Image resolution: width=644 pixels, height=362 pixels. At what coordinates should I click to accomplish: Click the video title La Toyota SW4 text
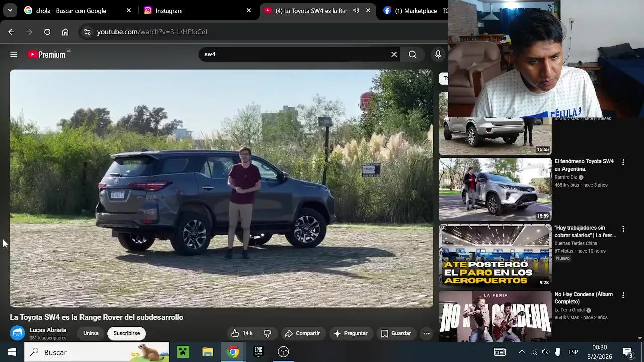(x=97, y=317)
